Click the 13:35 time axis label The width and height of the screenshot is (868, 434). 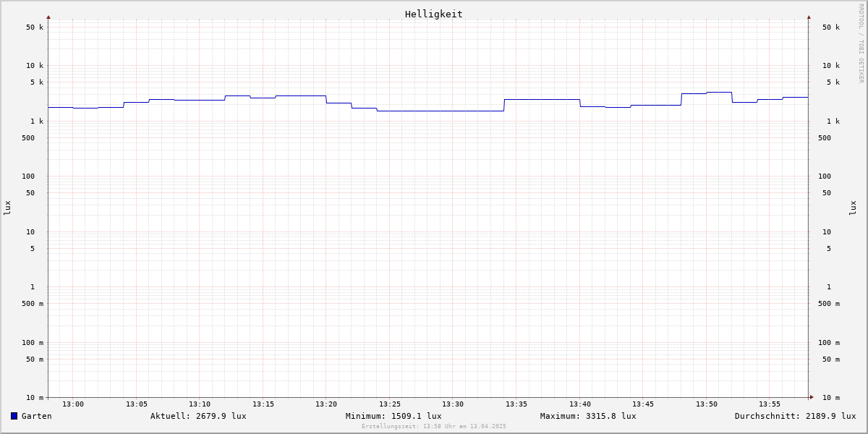coord(516,404)
